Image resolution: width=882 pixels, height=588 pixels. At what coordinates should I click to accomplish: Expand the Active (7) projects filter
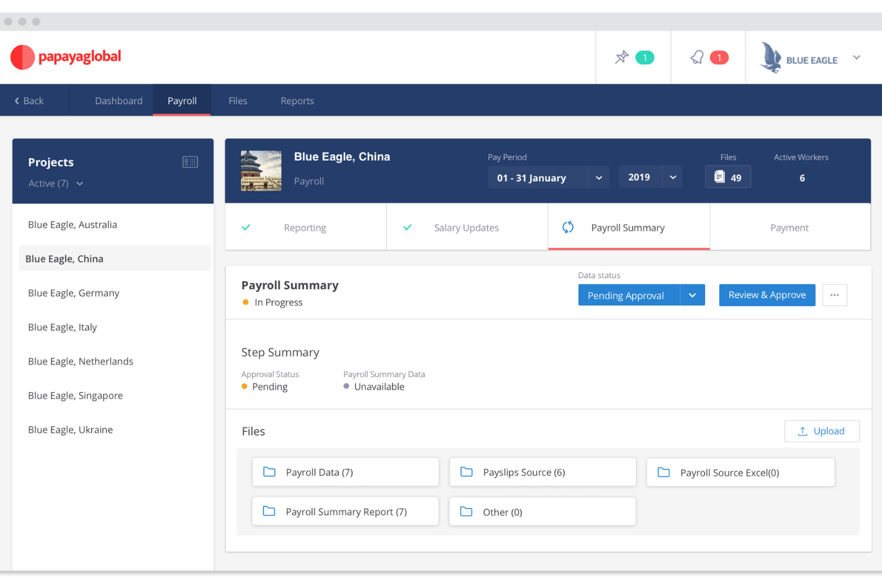point(56,183)
